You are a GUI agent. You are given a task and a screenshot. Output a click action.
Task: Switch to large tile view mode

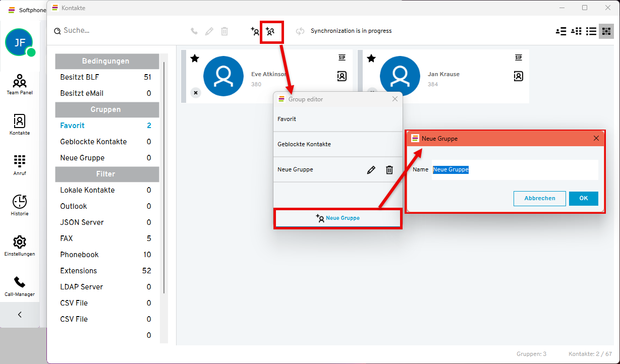pyautogui.click(x=606, y=31)
